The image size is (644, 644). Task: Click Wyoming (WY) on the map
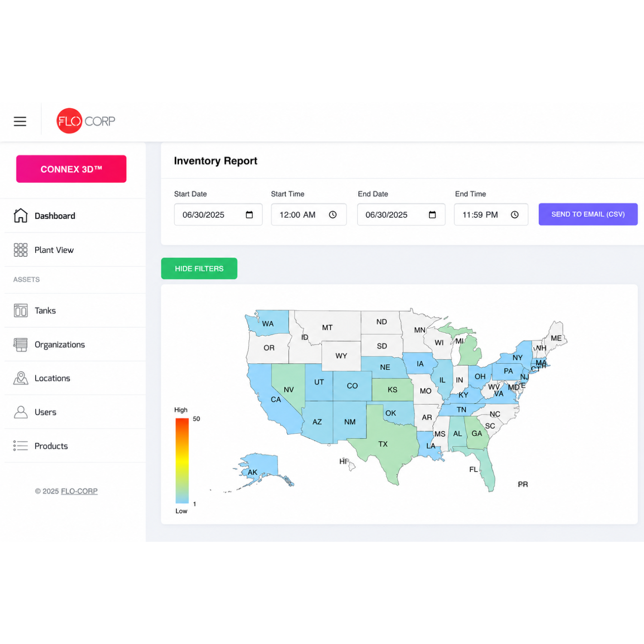(341, 356)
